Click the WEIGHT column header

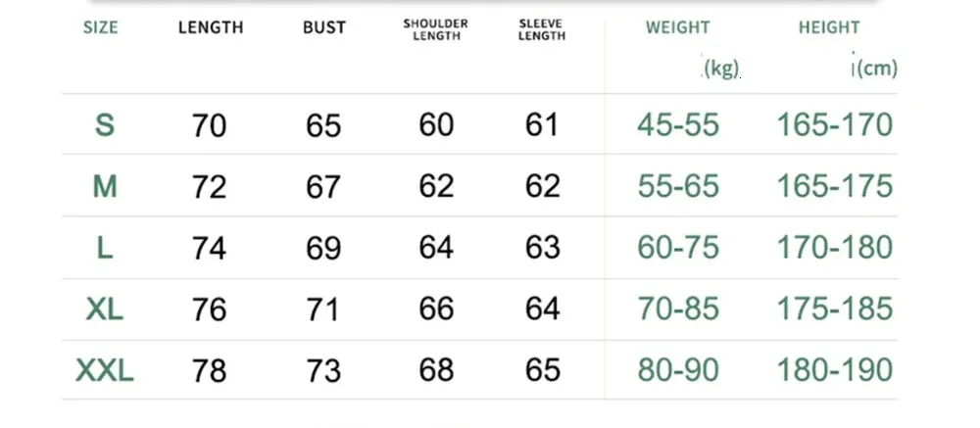(677, 27)
